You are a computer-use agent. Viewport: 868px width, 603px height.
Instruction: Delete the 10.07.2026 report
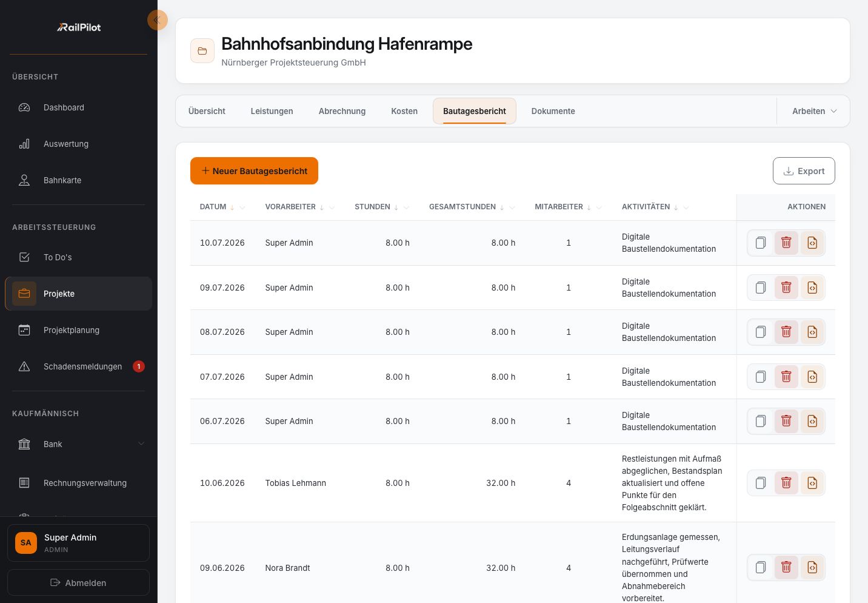[786, 243]
